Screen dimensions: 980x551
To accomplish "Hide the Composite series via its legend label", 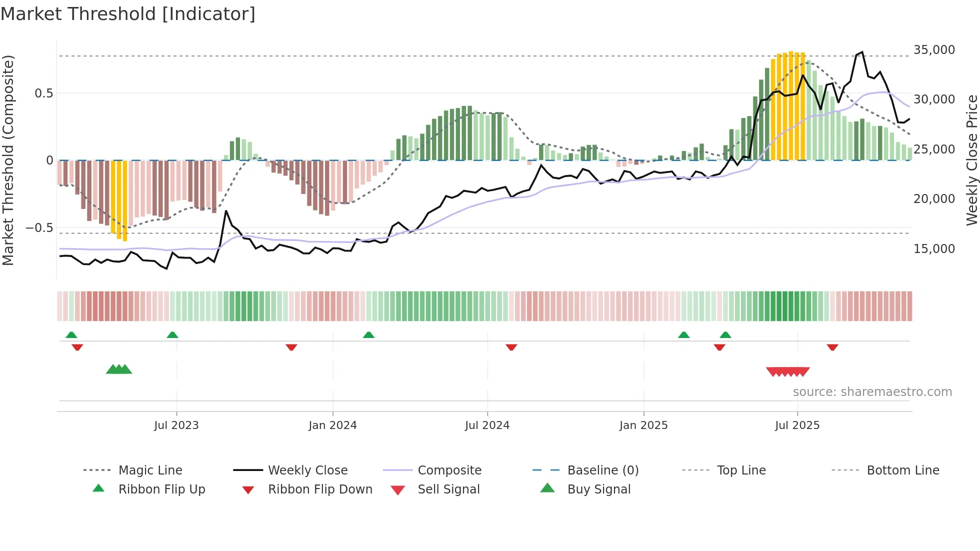I will 449,470.
